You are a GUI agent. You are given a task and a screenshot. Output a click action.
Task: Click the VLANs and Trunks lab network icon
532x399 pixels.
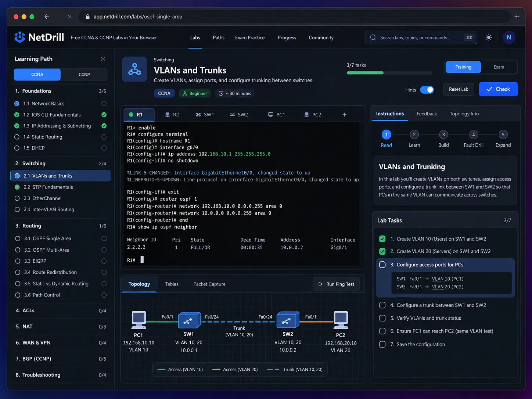point(134,69)
